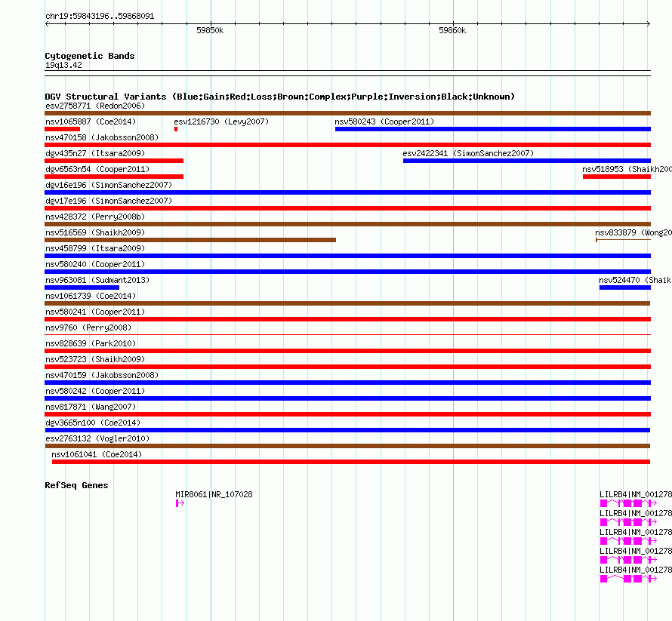Screen dimensions: 672x621
Task: Click the nsv817871 (Wang2007) label
Action: coord(91,407)
